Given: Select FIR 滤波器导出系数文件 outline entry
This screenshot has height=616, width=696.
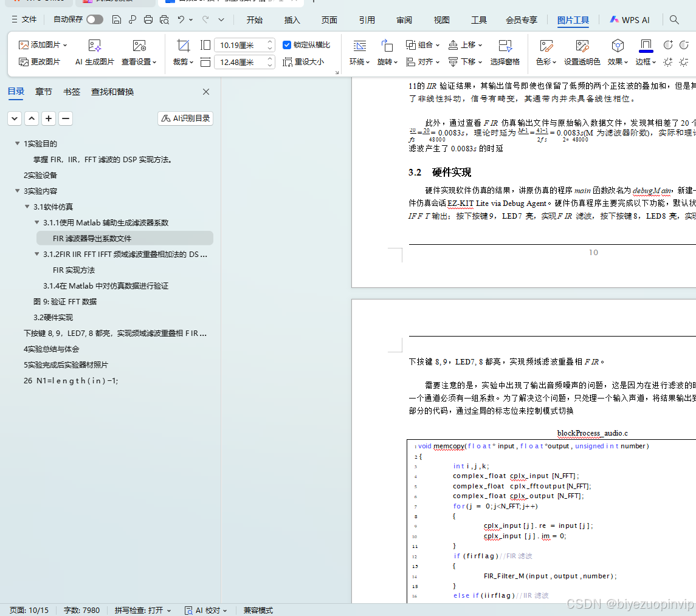Looking at the screenshot, I should point(125,238).
